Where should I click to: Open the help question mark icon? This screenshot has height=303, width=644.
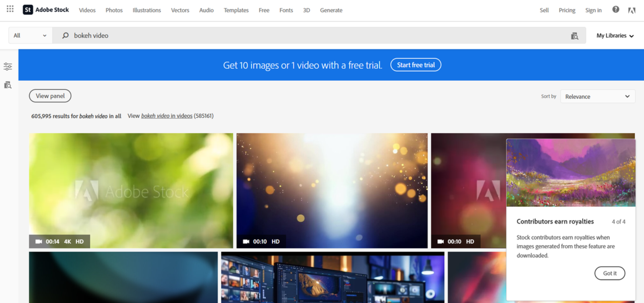[616, 10]
